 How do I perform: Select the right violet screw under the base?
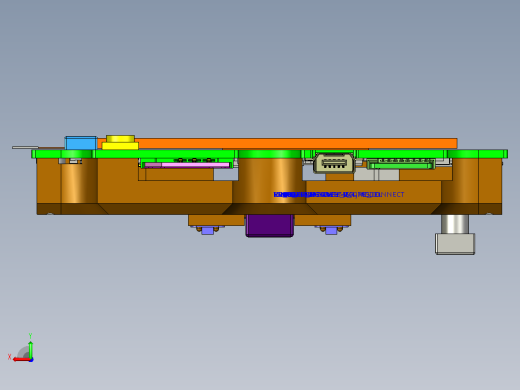pyautogui.click(x=331, y=231)
